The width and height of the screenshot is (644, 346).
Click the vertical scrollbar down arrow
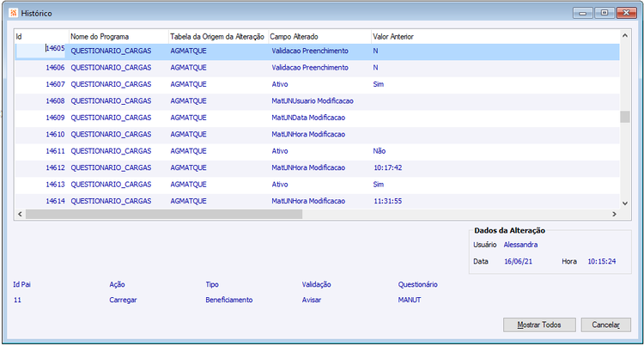(x=625, y=203)
